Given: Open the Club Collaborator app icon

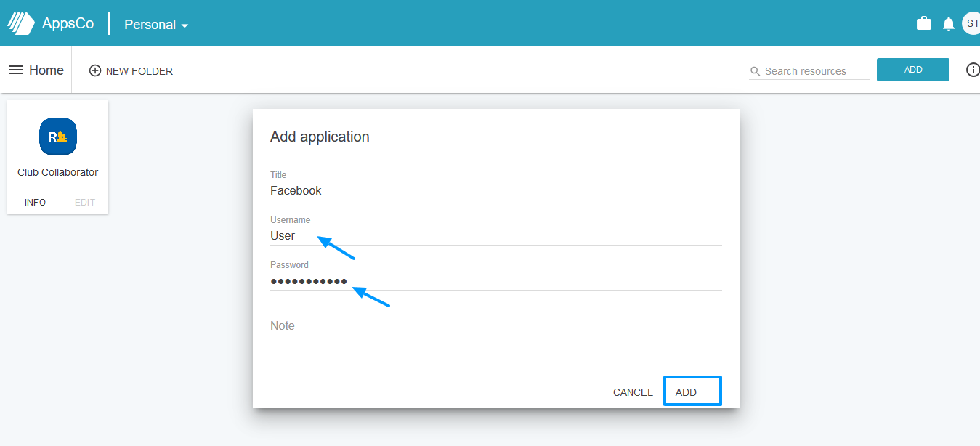Looking at the screenshot, I should 58,137.
